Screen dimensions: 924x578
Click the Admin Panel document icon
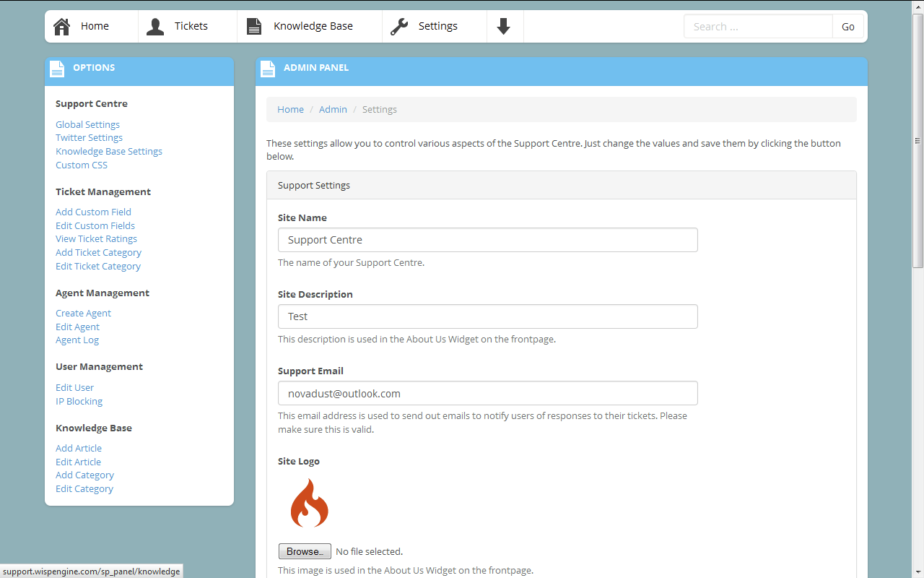[269, 69]
